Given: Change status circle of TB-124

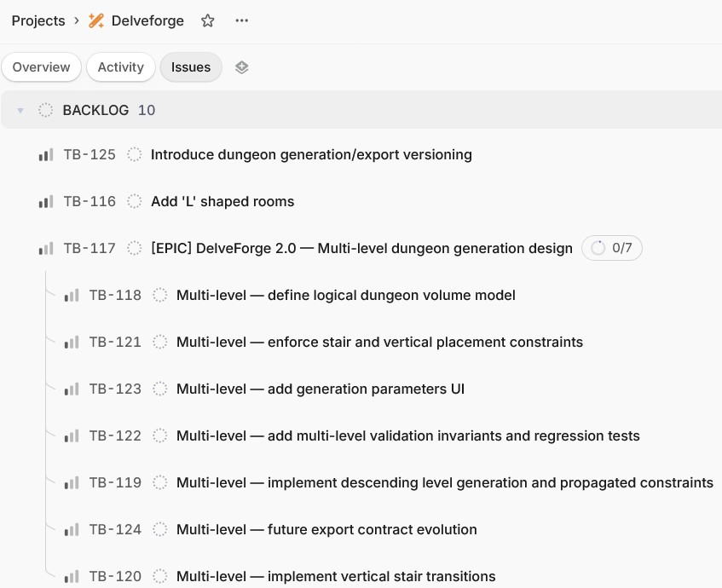Looking at the screenshot, I should [160, 529].
